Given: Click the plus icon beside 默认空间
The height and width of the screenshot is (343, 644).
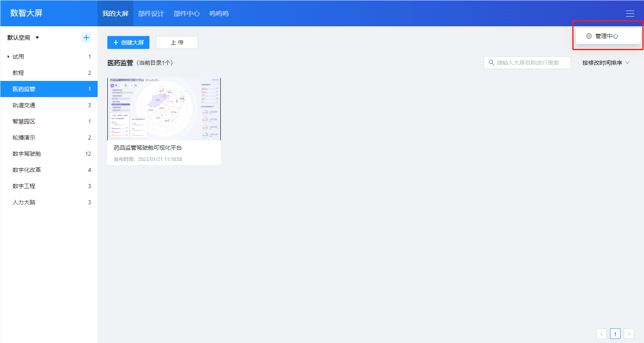Looking at the screenshot, I should point(86,38).
